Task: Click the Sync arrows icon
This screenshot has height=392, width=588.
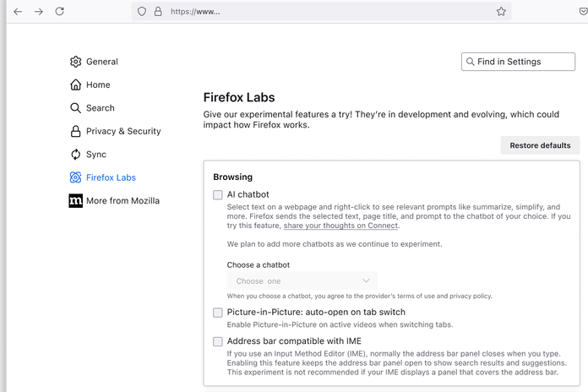Action: click(76, 155)
